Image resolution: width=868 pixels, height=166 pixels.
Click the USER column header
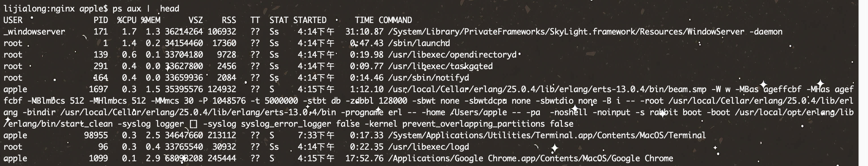(x=13, y=20)
